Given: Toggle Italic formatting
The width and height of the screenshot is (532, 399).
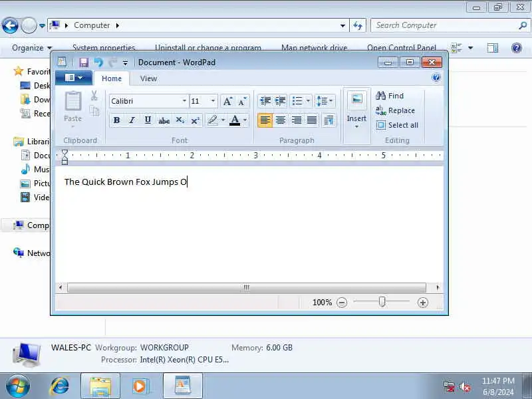Looking at the screenshot, I should [x=132, y=120].
